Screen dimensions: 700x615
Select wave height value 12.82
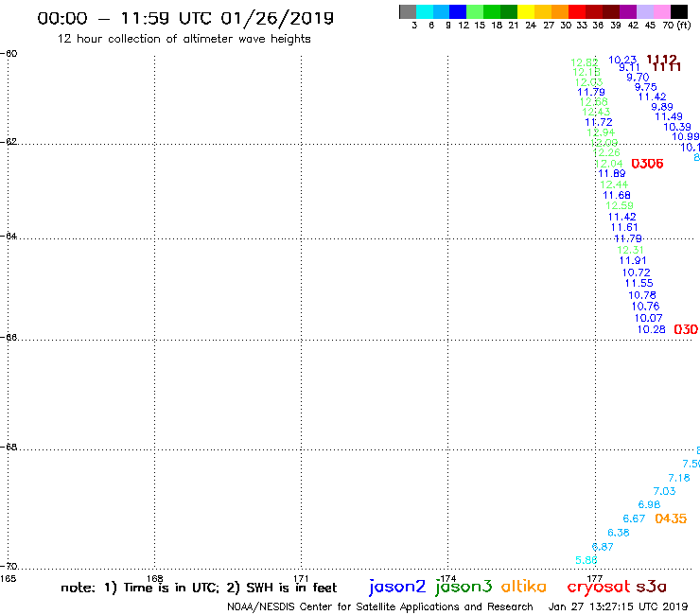click(585, 62)
